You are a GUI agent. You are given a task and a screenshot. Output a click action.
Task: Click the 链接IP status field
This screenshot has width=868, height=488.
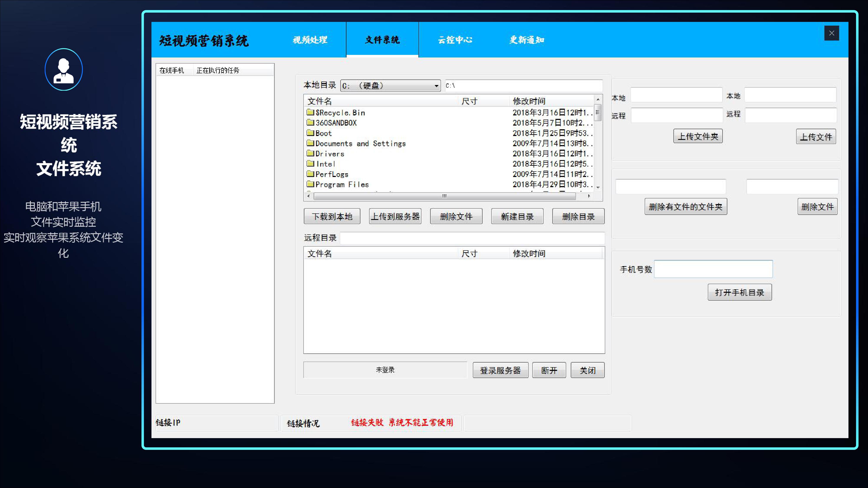point(217,423)
